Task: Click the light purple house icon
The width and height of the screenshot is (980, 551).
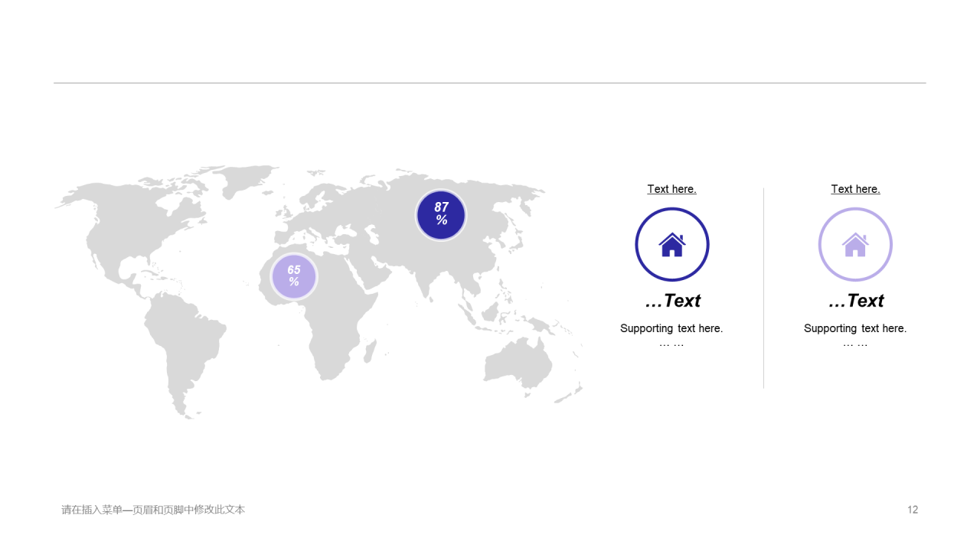Action: (x=855, y=245)
